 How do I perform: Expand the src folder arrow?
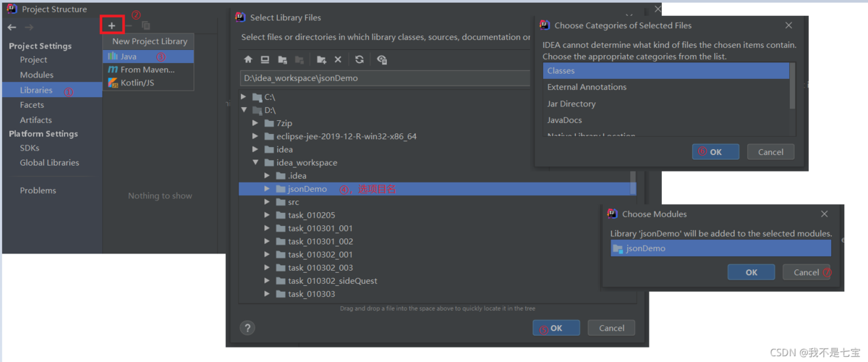[x=267, y=202]
